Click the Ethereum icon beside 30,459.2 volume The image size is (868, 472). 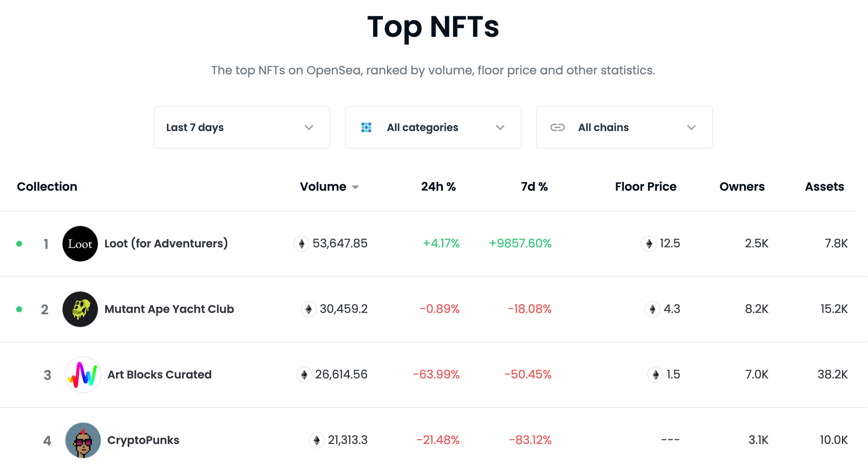[309, 309]
